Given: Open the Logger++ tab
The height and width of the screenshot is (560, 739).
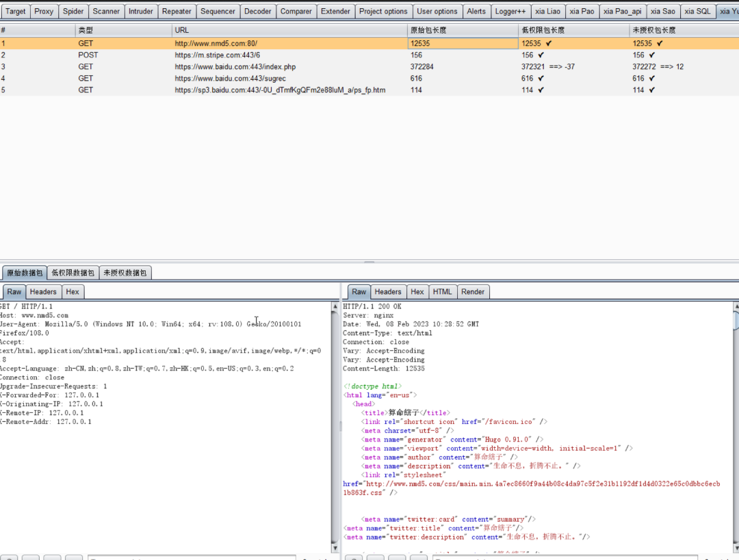Looking at the screenshot, I should pyautogui.click(x=510, y=12).
